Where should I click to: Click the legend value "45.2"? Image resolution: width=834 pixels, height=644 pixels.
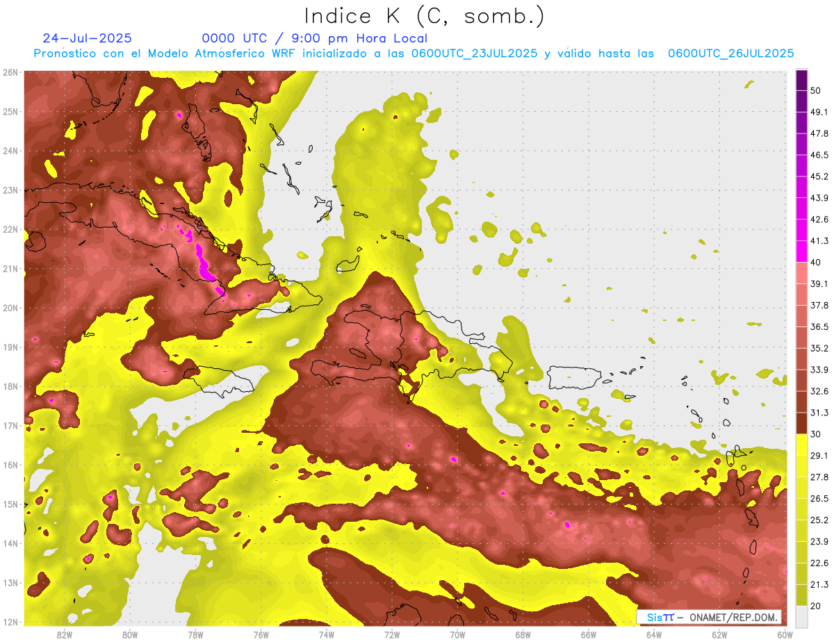819,176
